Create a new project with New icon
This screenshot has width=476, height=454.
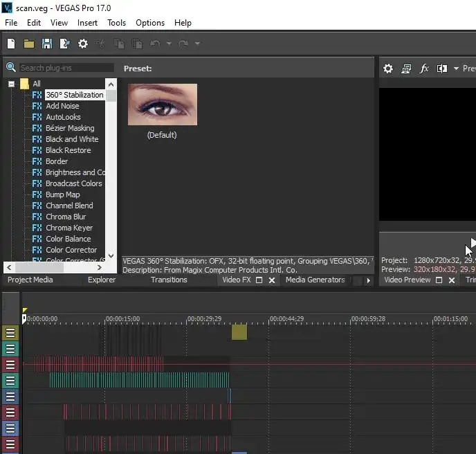point(11,44)
